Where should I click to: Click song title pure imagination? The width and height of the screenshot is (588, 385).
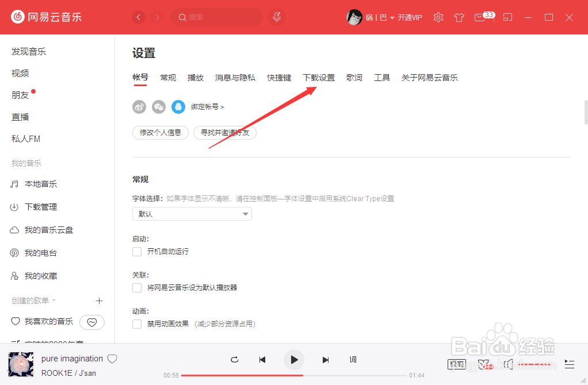click(x=72, y=359)
